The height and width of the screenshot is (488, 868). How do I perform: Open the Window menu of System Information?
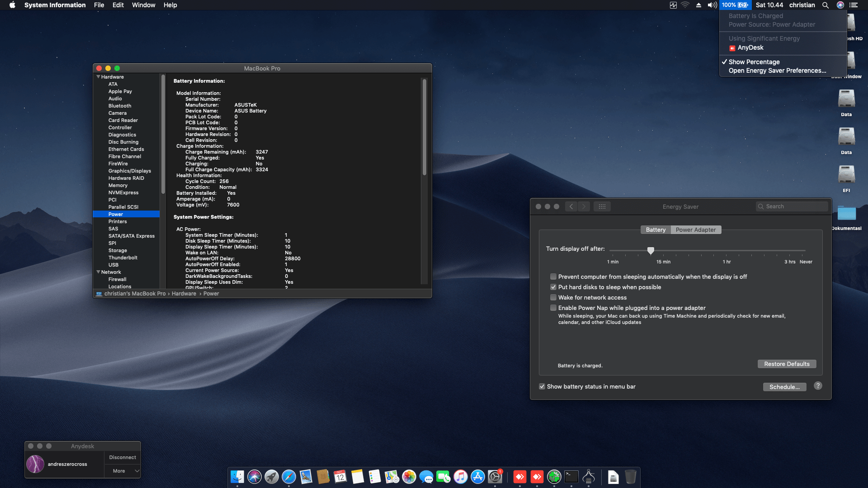click(x=143, y=5)
